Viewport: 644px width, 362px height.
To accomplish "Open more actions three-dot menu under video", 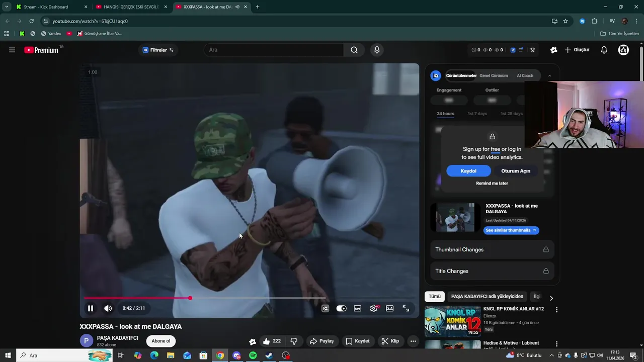I will [413, 341].
